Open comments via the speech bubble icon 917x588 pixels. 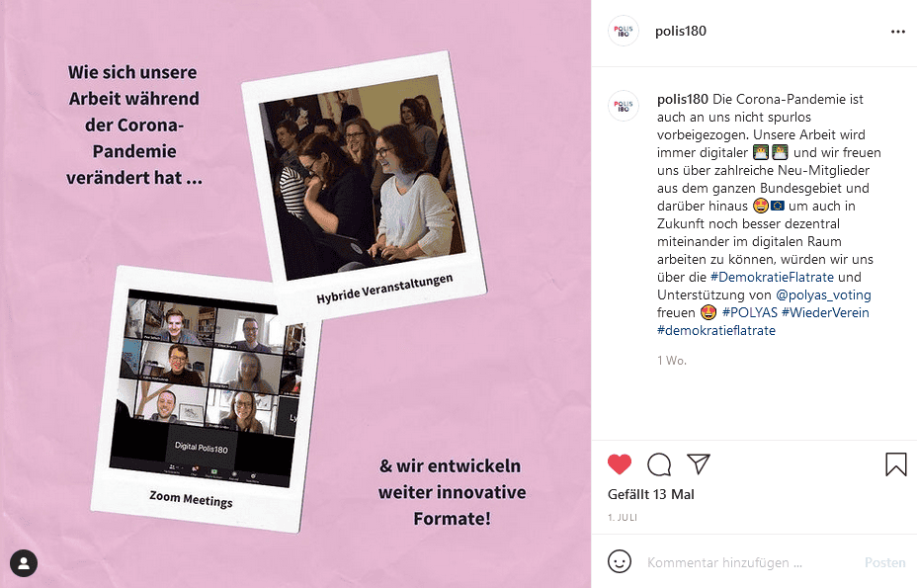(659, 464)
